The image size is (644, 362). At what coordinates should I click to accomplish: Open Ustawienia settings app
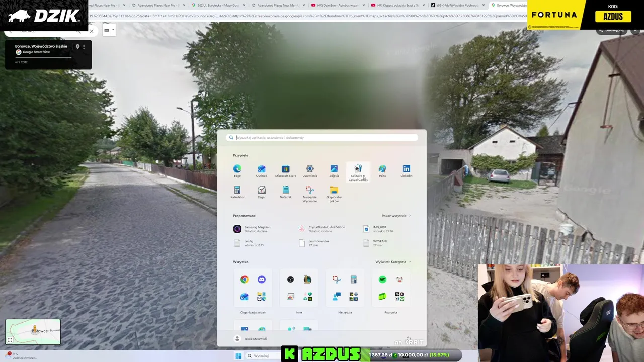[310, 171]
